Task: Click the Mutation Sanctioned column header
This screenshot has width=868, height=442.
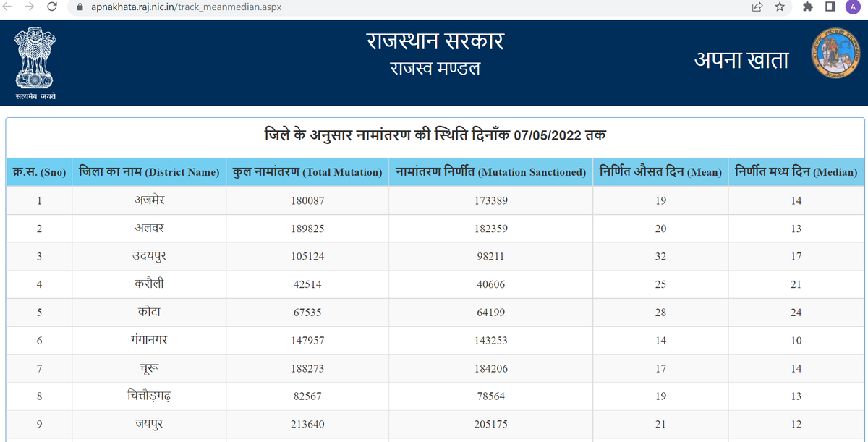Action: (x=491, y=172)
